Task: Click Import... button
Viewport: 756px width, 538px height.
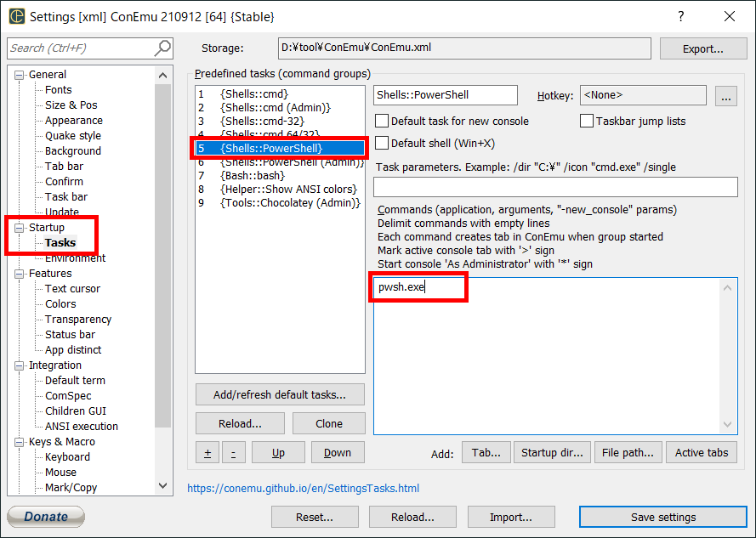Action: (511, 517)
